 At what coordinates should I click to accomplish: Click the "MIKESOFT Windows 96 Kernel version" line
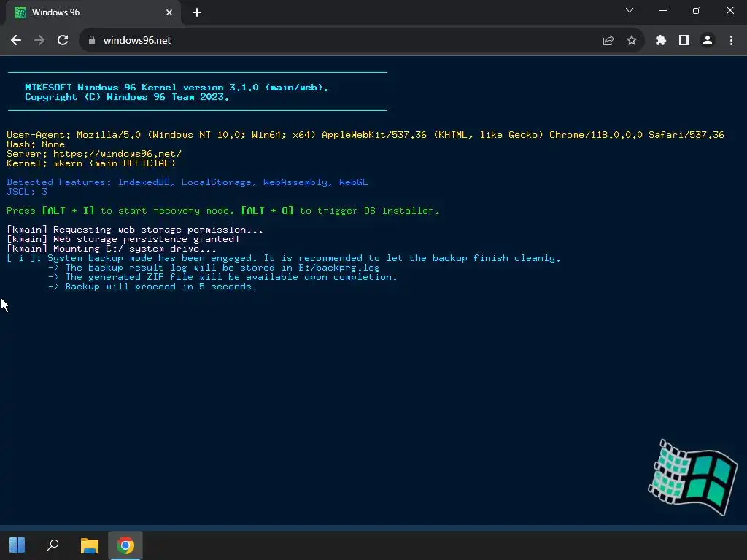pyautogui.click(x=177, y=87)
